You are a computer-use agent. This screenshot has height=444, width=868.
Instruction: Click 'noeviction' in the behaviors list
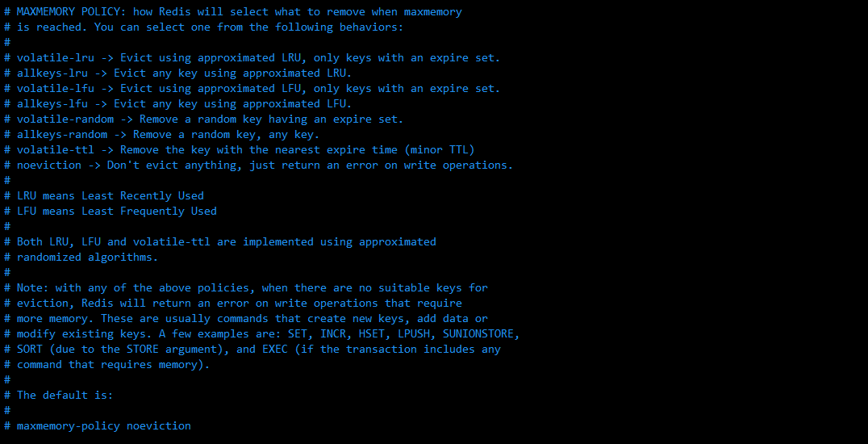point(48,165)
